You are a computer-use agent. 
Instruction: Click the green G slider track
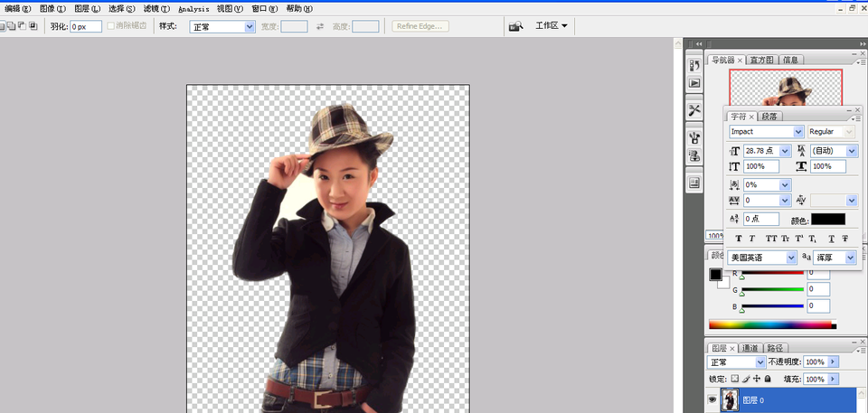click(772, 289)
